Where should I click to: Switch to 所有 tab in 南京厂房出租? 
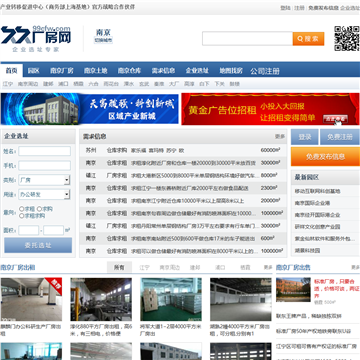[119, 267]
